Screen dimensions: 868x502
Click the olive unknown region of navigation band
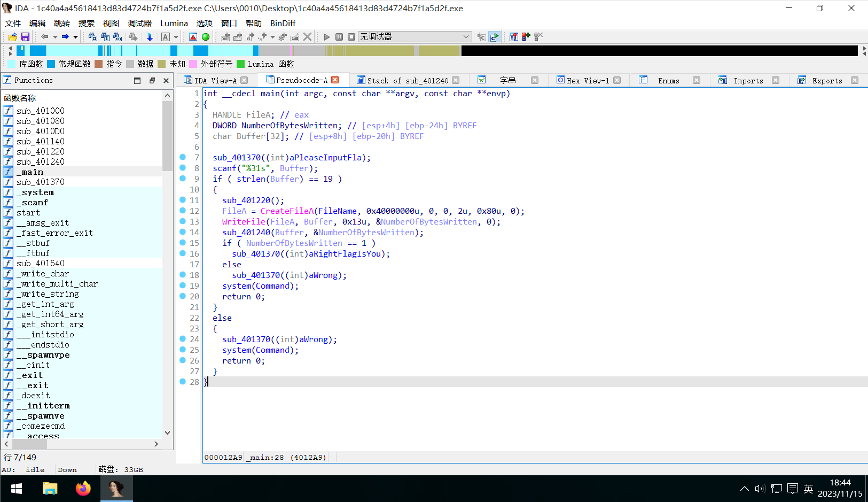click(379, 51)
